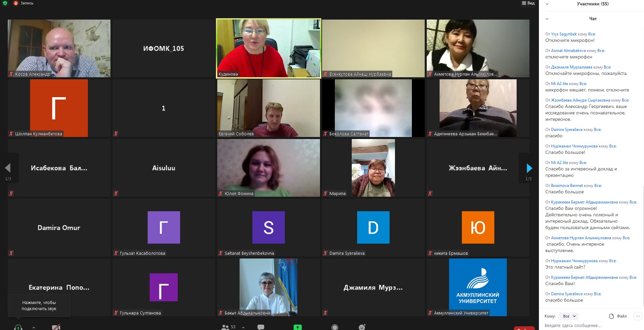Open chat using the speech bubble icon
This screenshot has height=330, width=644.
coord(261,327)
